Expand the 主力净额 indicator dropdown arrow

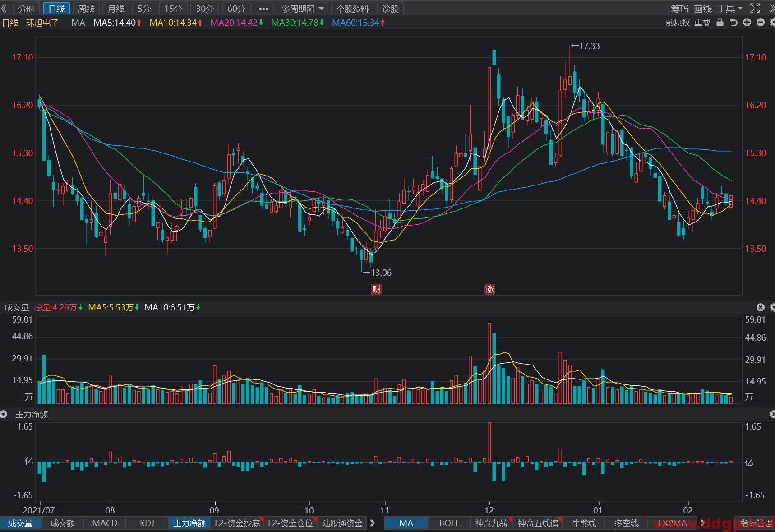[x=4, y=414]
